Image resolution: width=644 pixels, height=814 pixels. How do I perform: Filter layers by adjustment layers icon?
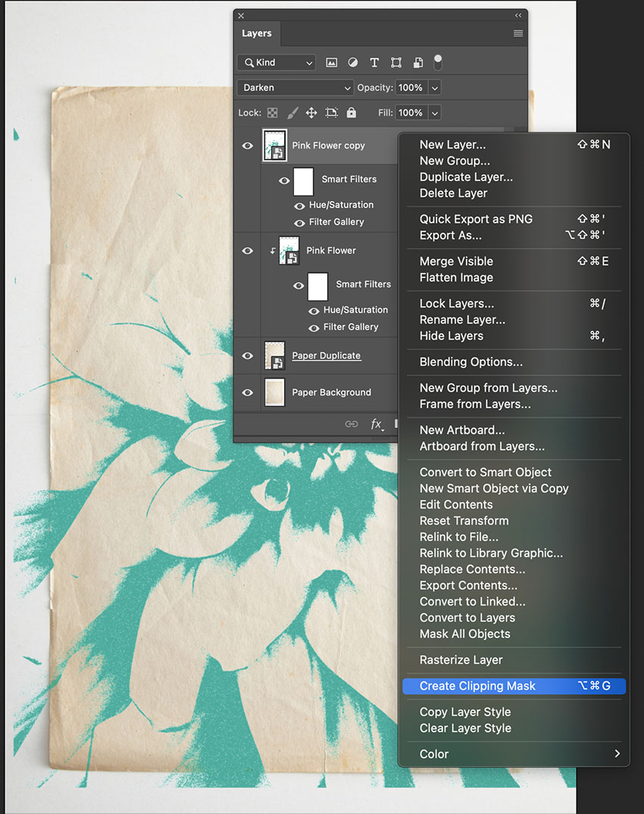(x=352, y=62)
